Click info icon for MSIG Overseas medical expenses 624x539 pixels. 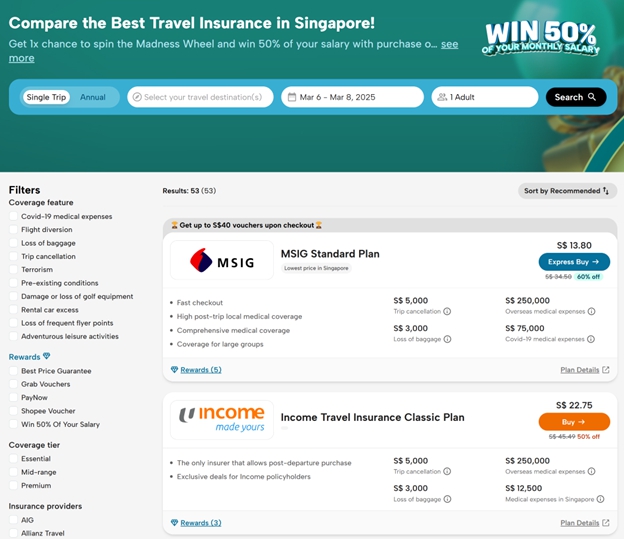click(591, 311)
